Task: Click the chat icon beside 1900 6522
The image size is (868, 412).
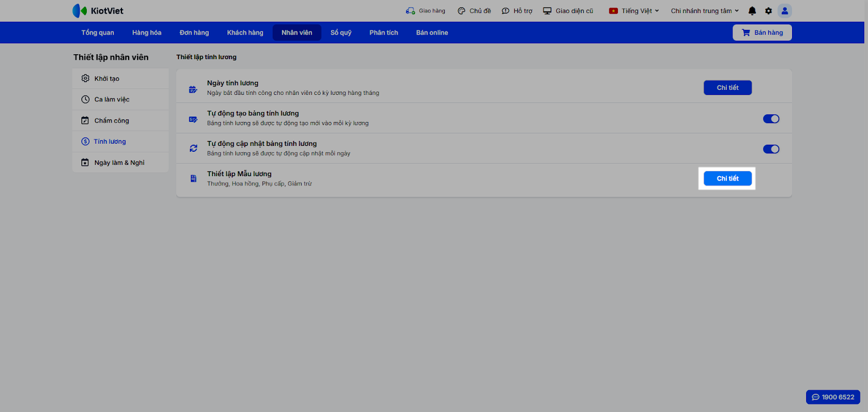Action: [x=815, y=397]
